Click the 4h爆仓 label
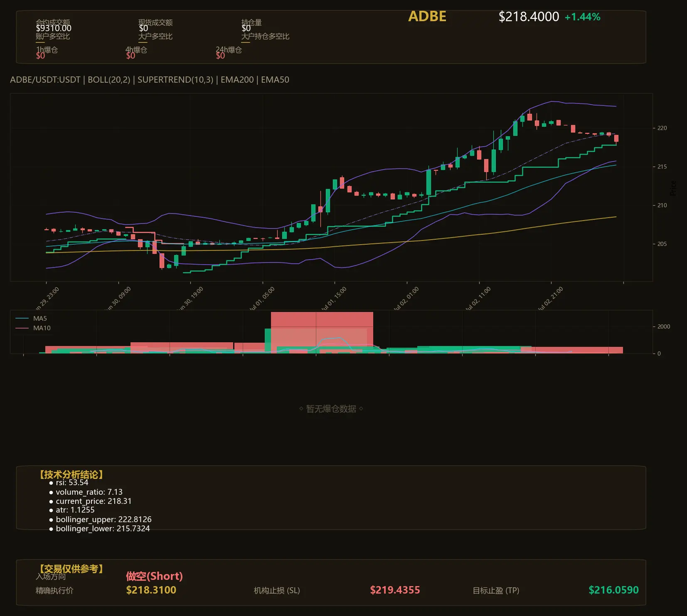This screenshot has width=687, height=616. click(136, 50)
